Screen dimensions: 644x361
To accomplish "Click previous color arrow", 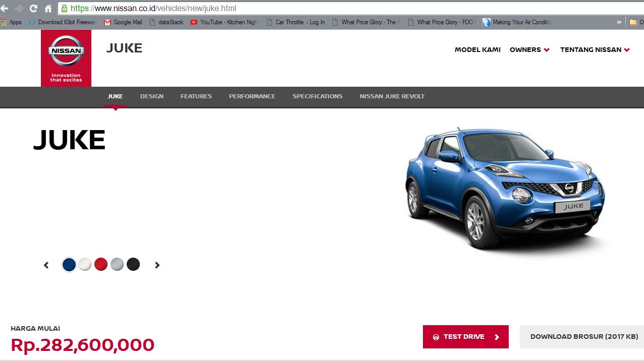I will tap(46, 265).
